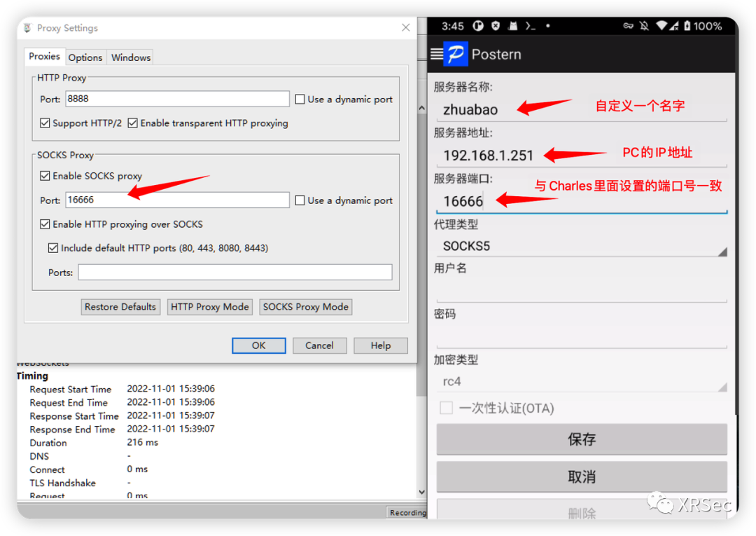
Task: Enable dynamic port for HTTP Proxy
Action: click(x=300, y=99)
